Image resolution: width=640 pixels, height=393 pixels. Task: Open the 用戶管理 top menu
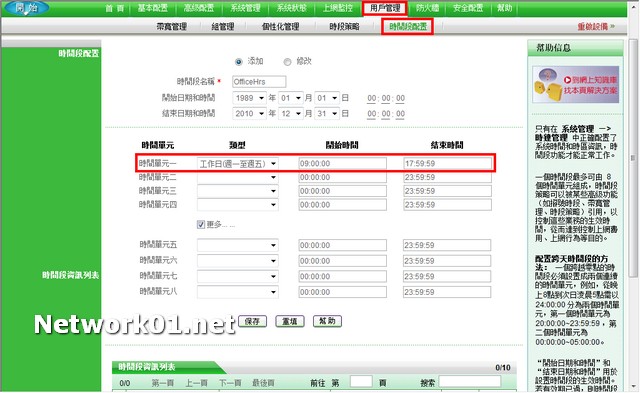[x=385, y=8]
